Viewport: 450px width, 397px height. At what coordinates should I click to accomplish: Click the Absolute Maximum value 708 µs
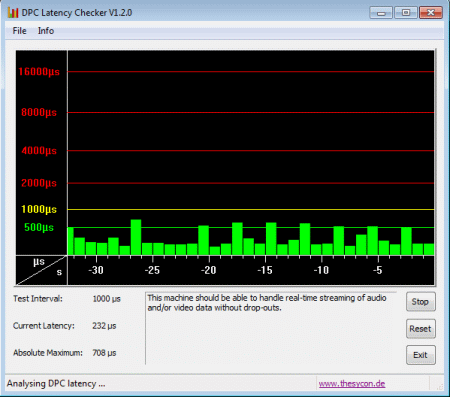click(104, 353)
